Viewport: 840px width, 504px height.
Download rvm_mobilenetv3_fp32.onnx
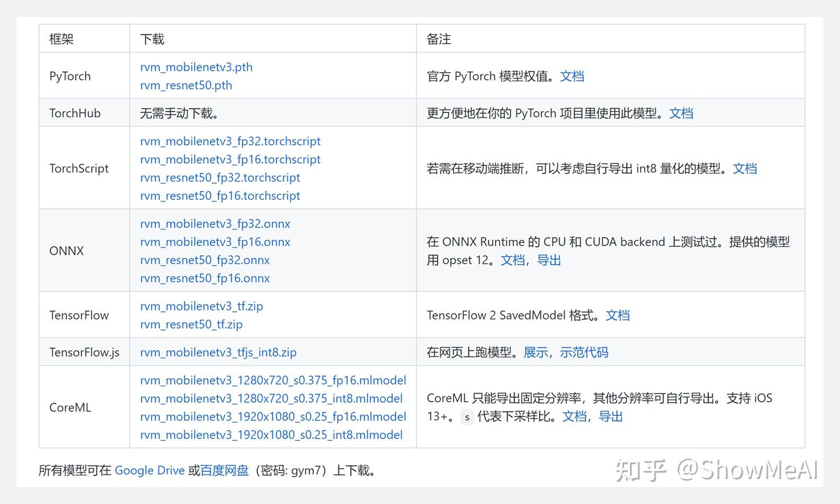point(215,224)
